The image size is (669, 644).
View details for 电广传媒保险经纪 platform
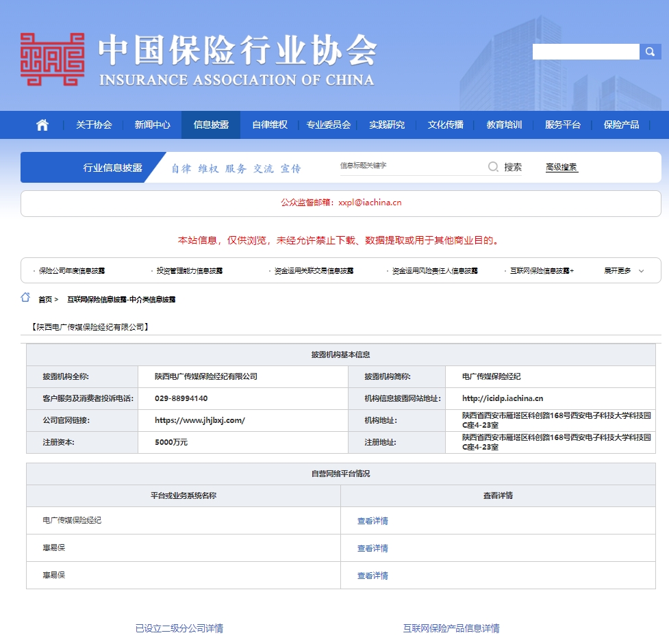[373, 521]
